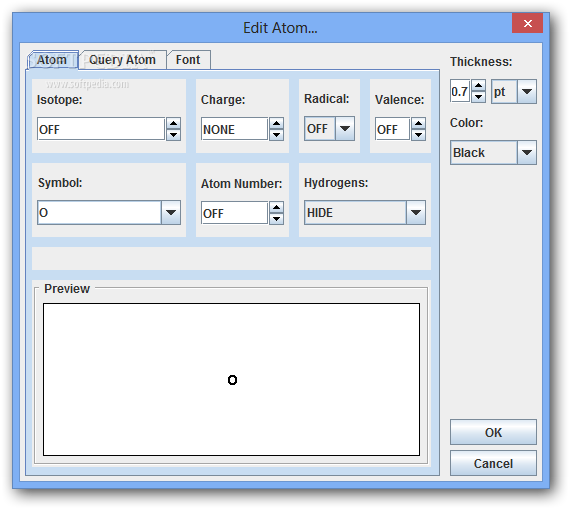Increase the Atom Number value
Viewport: 570px width, 509px height.
pyautogui.click(x=276, y=207)
